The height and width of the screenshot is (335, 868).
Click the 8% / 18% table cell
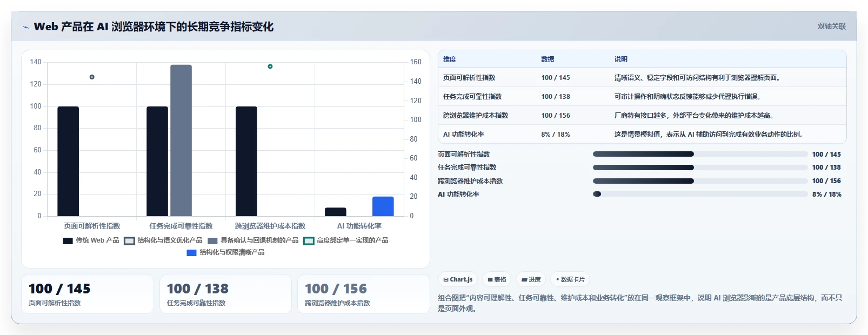556,135
